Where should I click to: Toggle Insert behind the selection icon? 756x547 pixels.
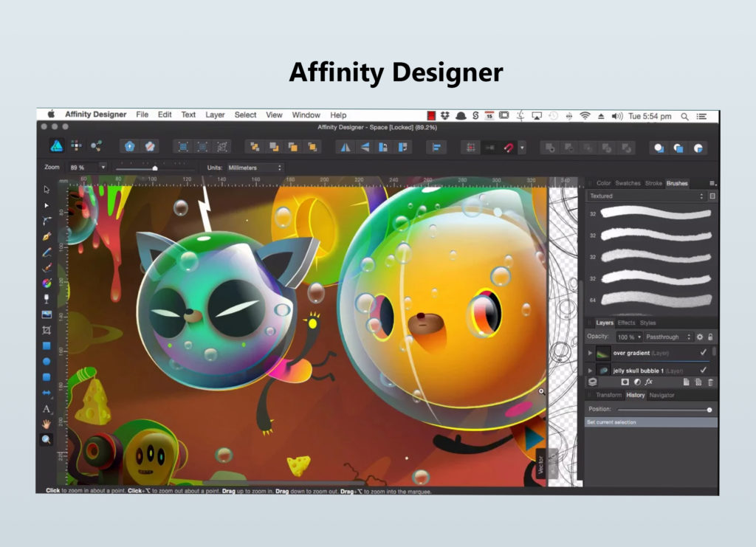pos(659,148)
